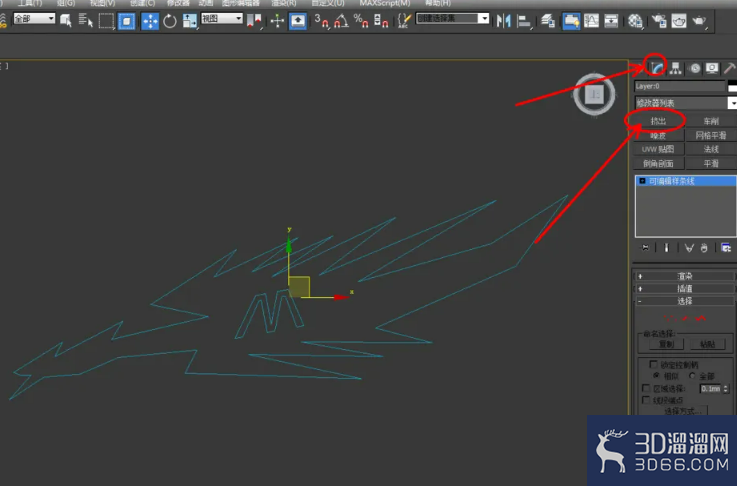Viewport: 737px width, 486px height.
Task: Click the Select and Manipulate icon
Action: coord(277,21)
